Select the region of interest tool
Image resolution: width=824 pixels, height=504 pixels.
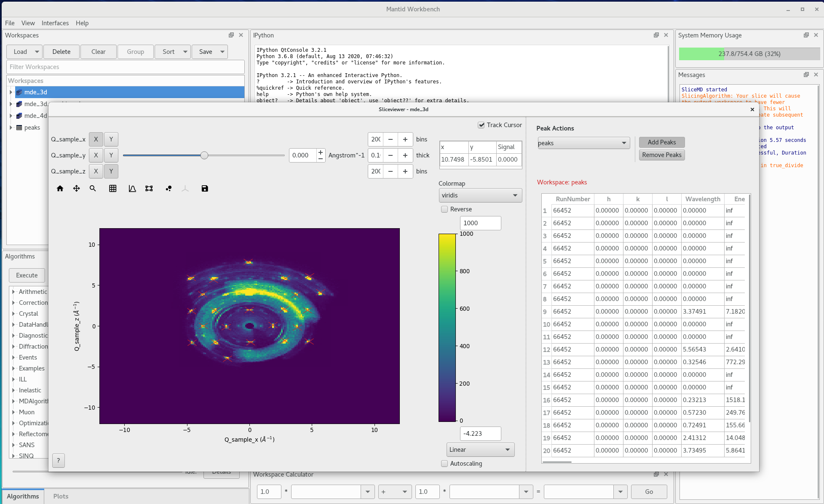tap(149, 189)
